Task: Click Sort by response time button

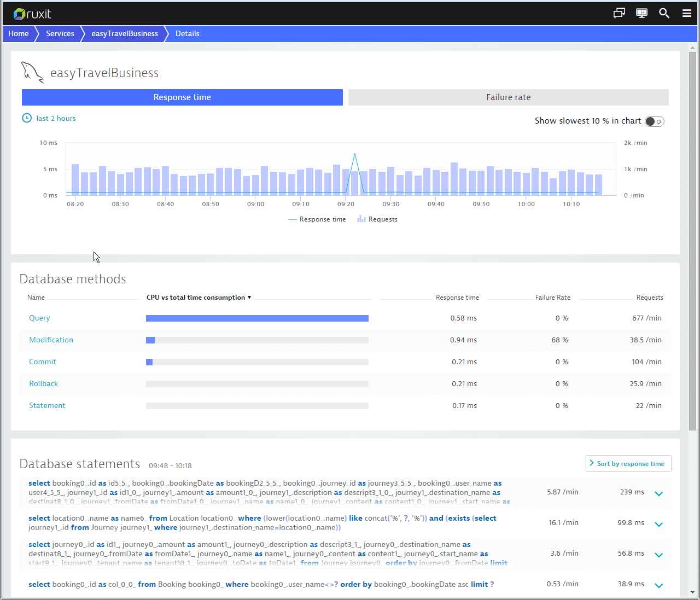Action: pos(628,464)
